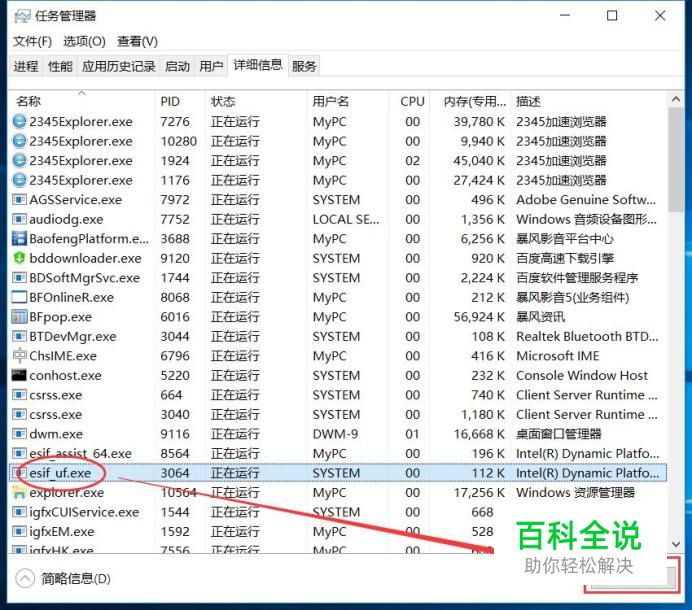Click the csrss.exe icon with PID 3040
The width and height of the screenshot is (692, 610).
(x=19, y=414)
